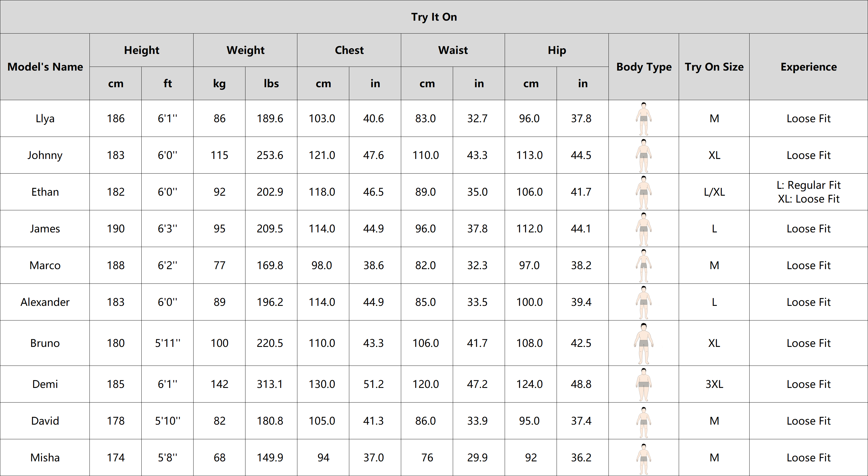Click Johnny's body type figure icon
This screenshot has width=868, height=476.
643,156
